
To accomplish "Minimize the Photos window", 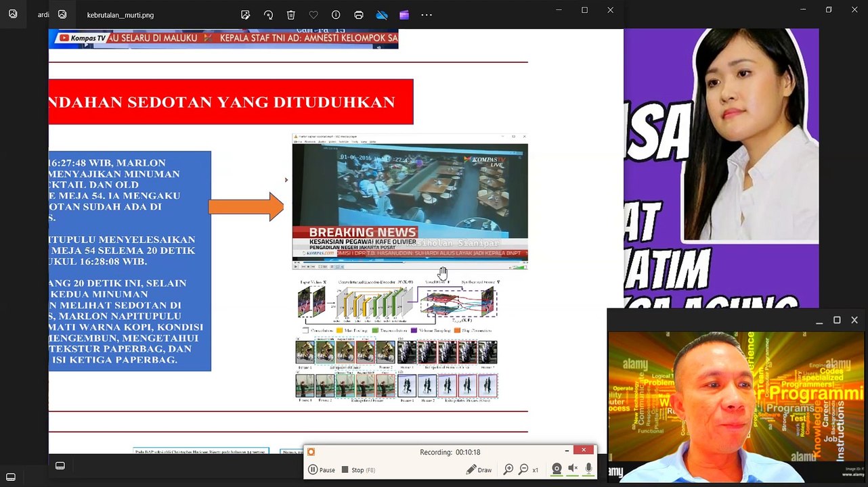I will click(559, 10).
